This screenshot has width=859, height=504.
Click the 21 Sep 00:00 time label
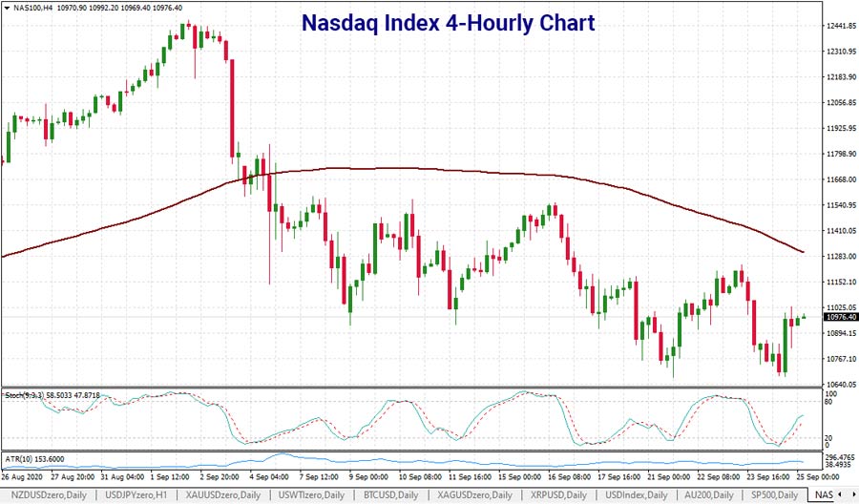669,477
